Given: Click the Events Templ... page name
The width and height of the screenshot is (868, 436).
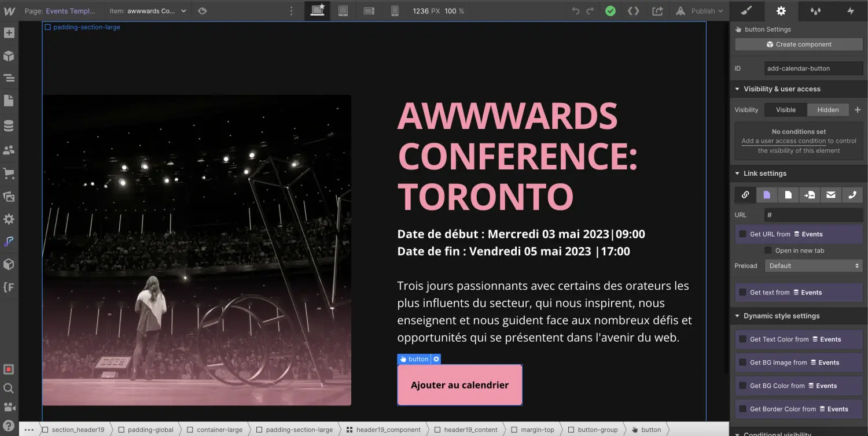Looking at the screenshot, I should point(71,11).
